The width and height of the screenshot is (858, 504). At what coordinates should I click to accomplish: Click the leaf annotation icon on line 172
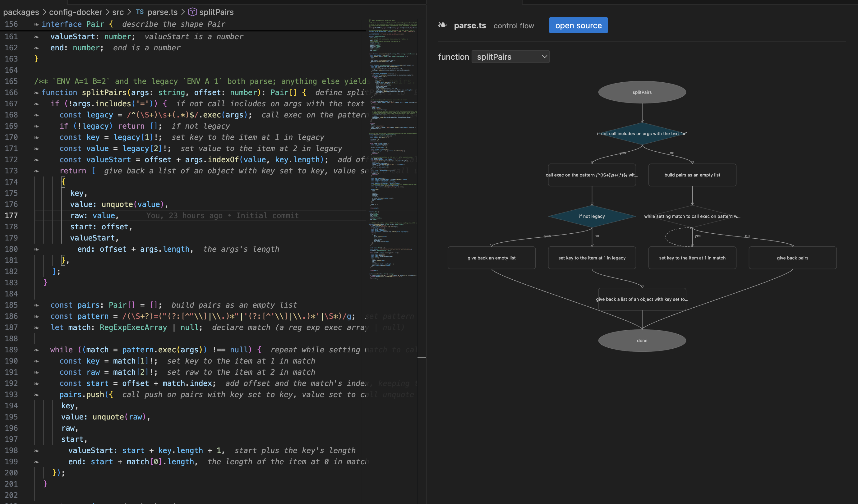tap(36, 160)
